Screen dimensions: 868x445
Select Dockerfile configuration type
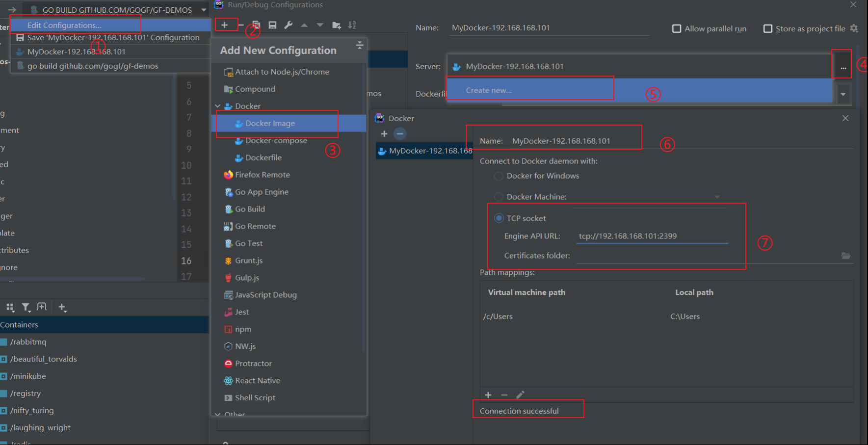click(x=289, y=157)
